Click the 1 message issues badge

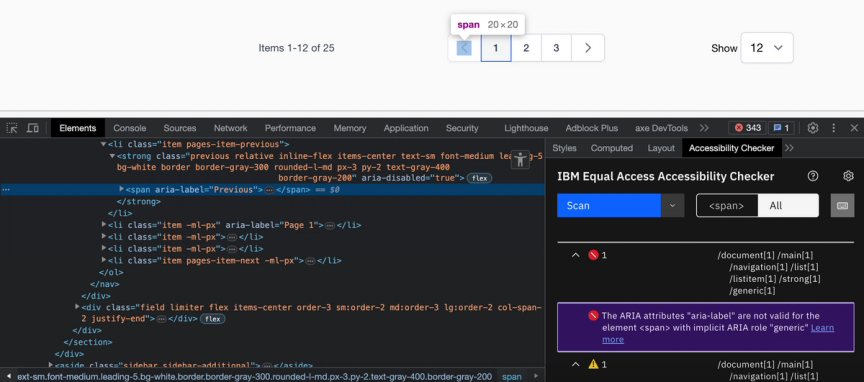click(x=781, y=128)
